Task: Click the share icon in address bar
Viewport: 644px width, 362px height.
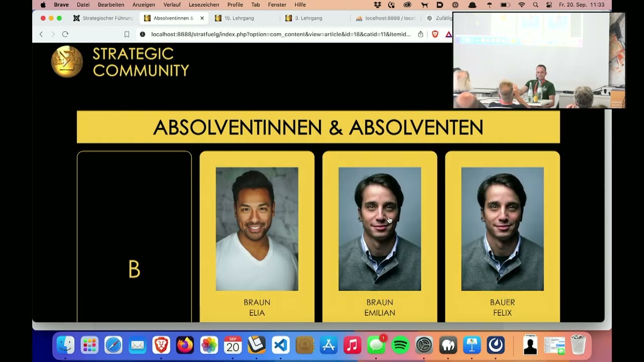Action: (x=421, y=34)
